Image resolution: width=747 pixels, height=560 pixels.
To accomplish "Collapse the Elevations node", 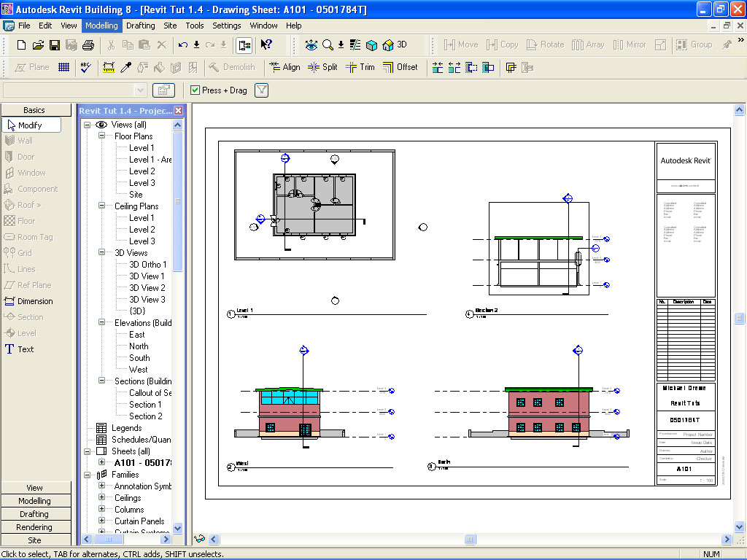I will click(x=101, y=322).
